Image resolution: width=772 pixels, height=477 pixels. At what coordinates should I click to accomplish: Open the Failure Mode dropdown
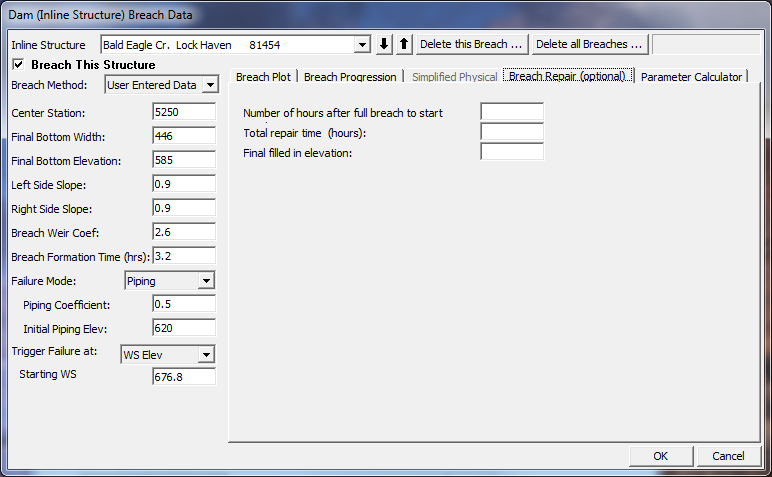[x=206, y=281]
